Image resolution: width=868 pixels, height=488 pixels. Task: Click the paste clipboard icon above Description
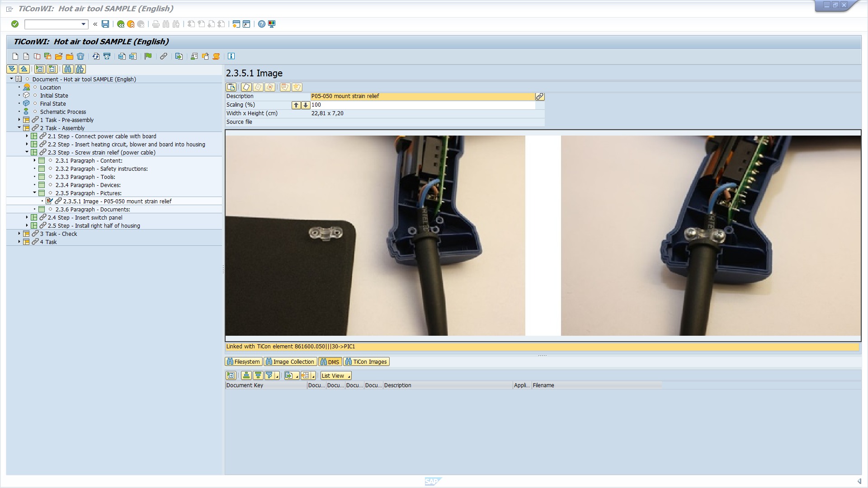click(x=231, y=87)
